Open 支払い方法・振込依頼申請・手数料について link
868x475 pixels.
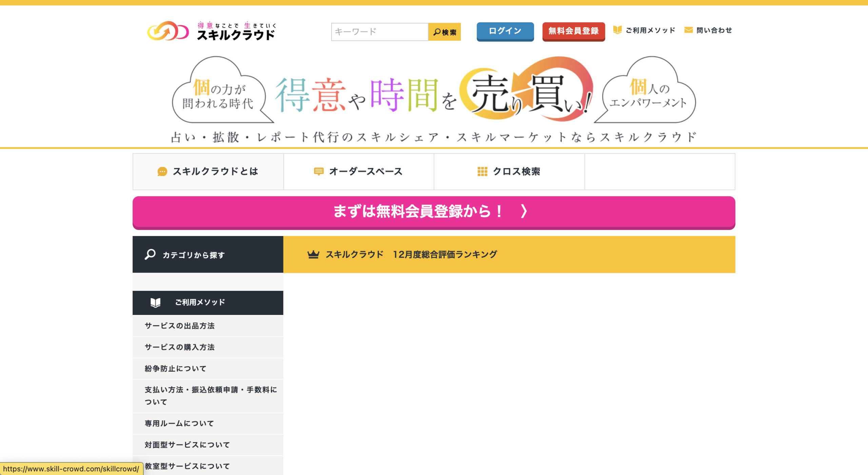(208, 396)
